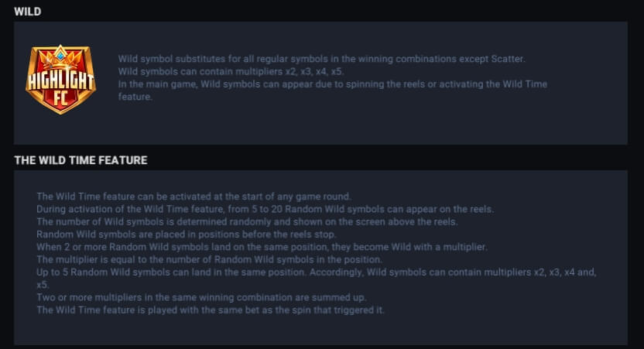Click the text about multipliers x2, x3, x4, x5
The width and height of the screenshot is (644, 349).
(x=231, y=71)
